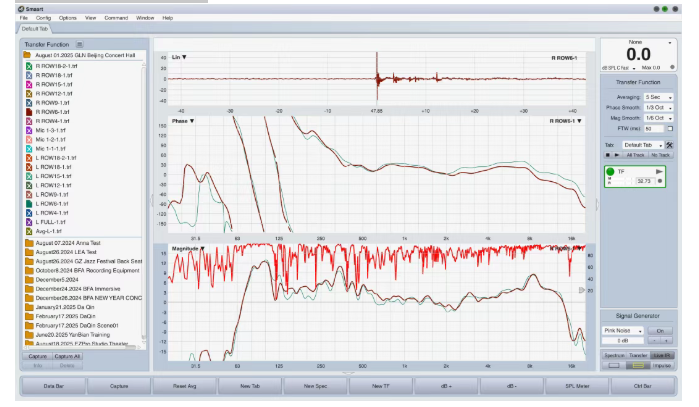The image size is (699, 407).
Task: Start the TF measurement play arrow
Action: point(659,172)
